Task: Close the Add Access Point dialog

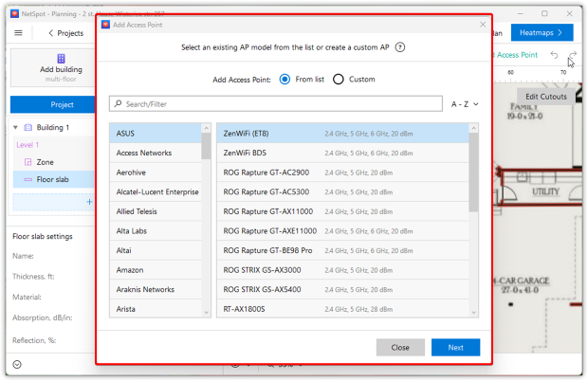Action: click(483, 25)
